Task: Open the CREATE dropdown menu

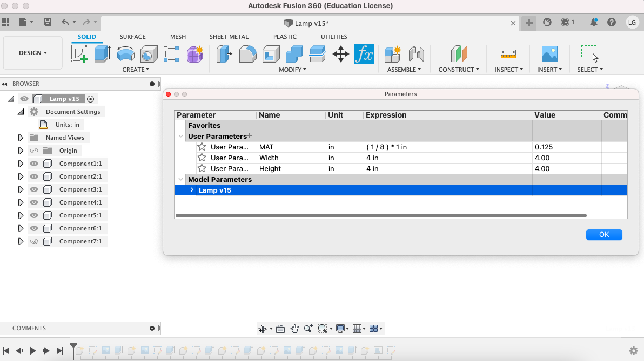Action: pos(136,70)
